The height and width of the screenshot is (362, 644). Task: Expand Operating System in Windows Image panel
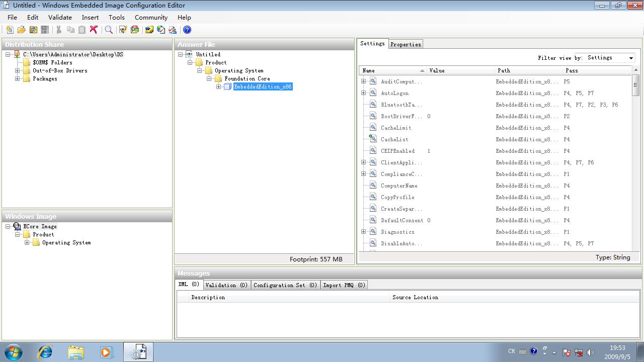coord(27,242)
